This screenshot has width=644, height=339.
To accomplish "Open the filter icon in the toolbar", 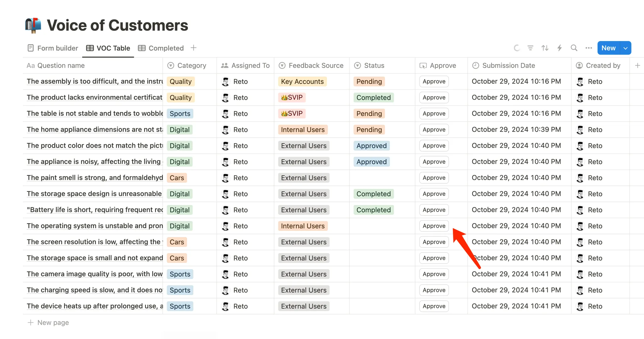I will tap(530, 48).
